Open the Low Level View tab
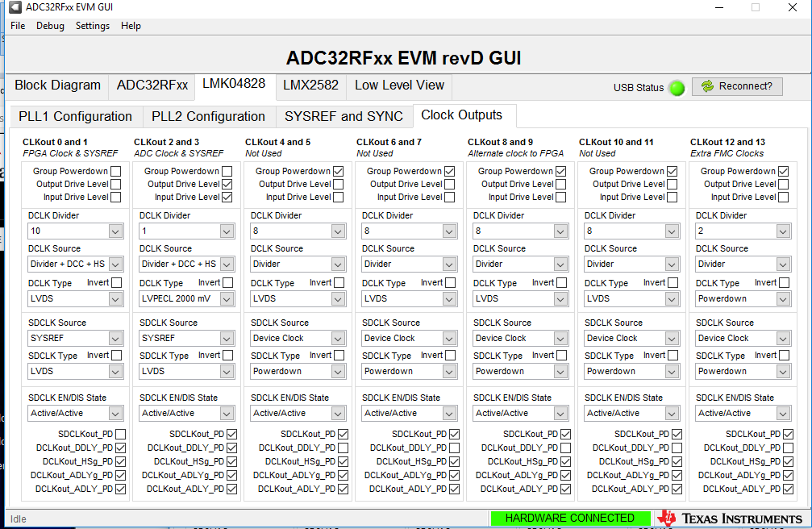 (399, 85)
